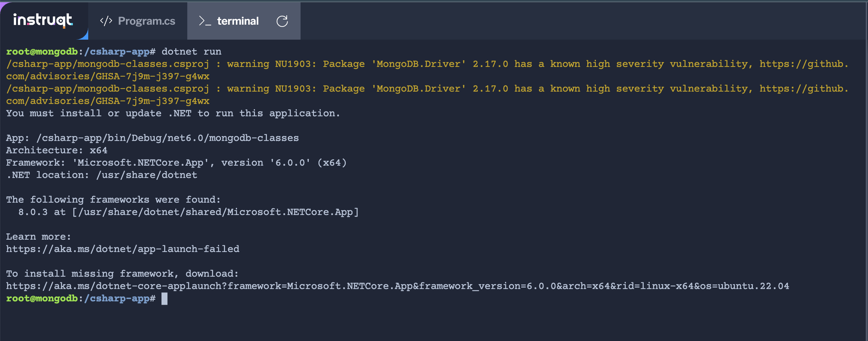Click the .NET location /usr/share/dotnet path

point(147,175)
